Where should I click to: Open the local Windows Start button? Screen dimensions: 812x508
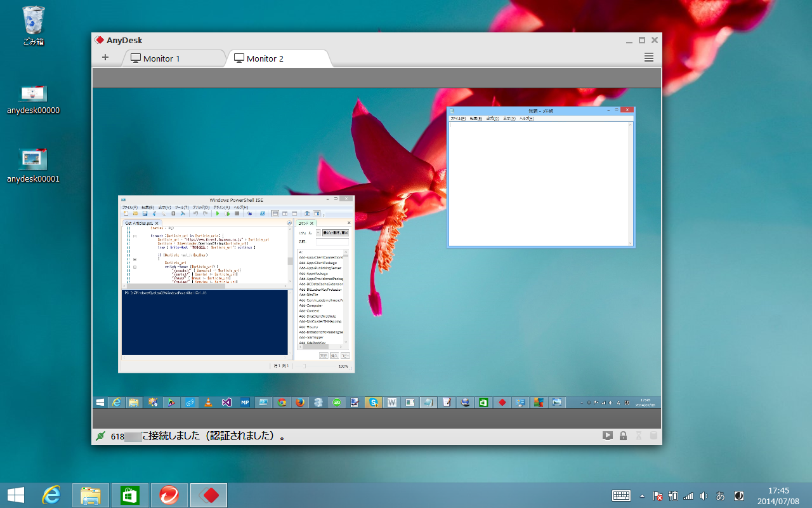(16, 495)
